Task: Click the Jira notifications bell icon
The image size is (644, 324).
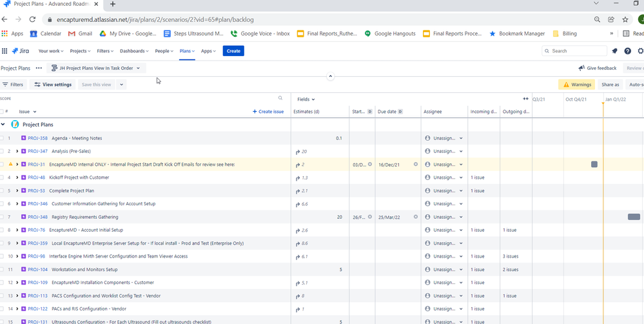Action: (x=614, y=51)
